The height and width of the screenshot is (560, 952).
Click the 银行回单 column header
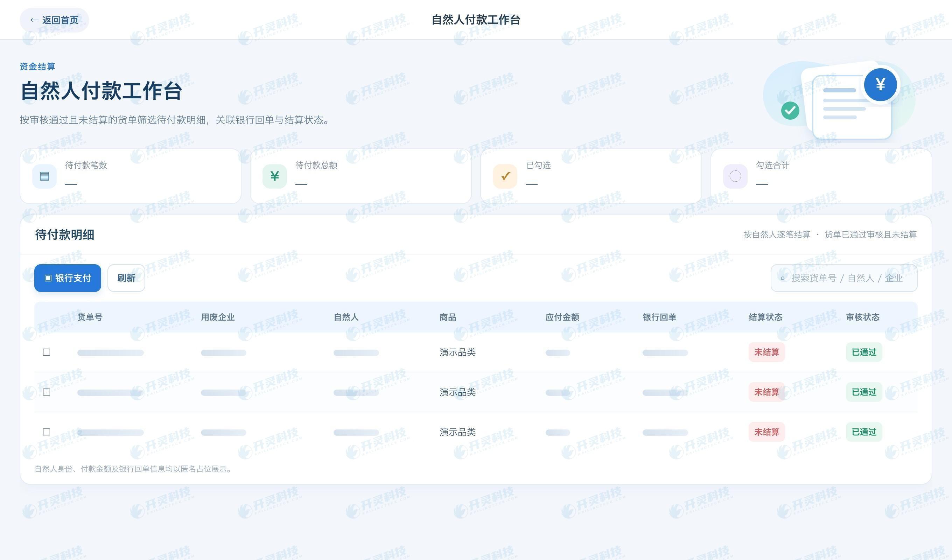(x=659, y=317)
